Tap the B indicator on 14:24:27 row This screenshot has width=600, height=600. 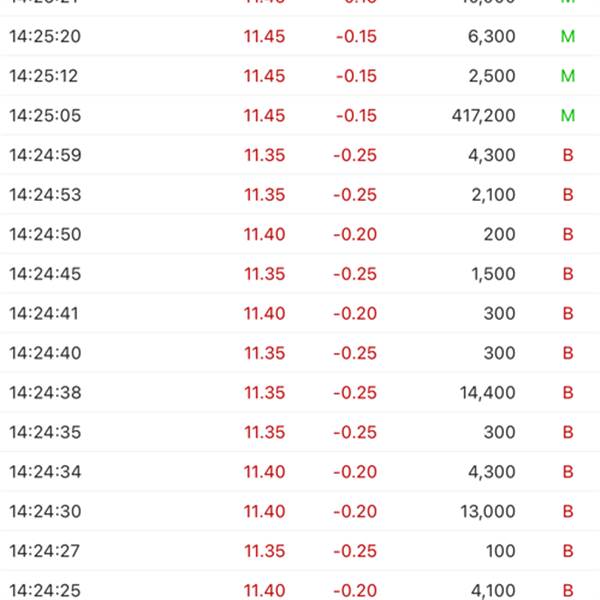pos(568,551)
